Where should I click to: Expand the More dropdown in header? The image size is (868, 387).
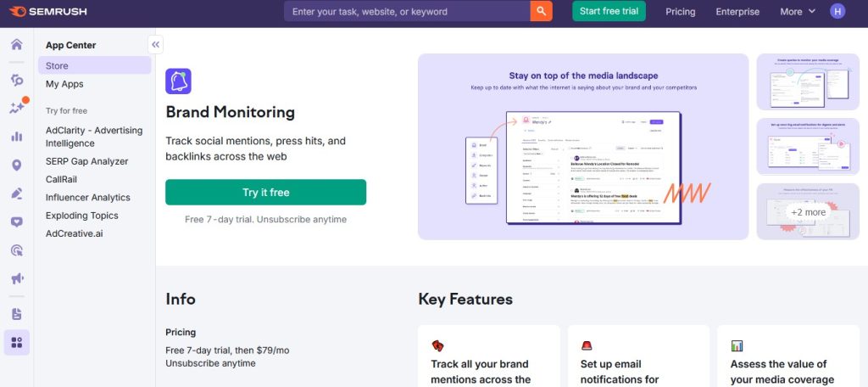[798, 11]
